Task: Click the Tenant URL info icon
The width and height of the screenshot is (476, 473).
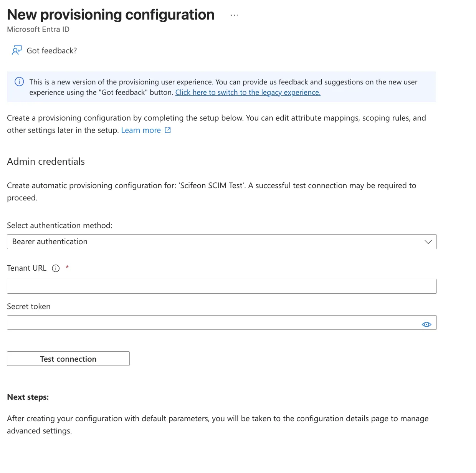Action: click(56, 268)
